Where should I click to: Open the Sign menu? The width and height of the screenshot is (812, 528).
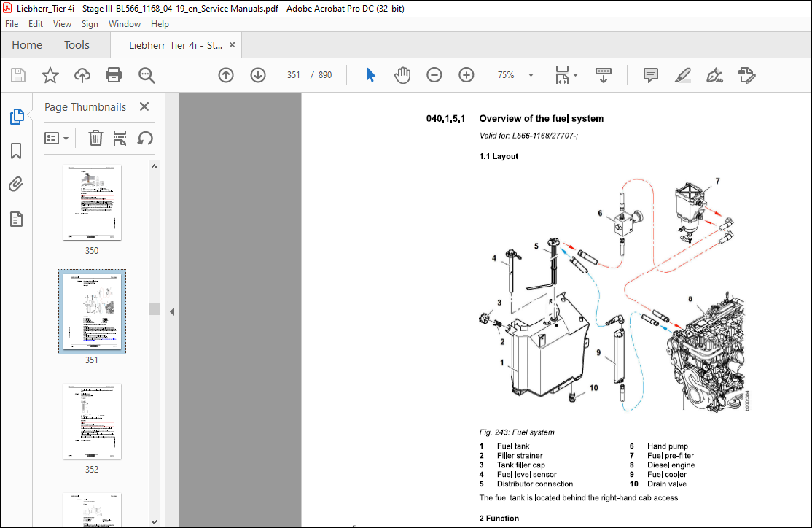90,24
